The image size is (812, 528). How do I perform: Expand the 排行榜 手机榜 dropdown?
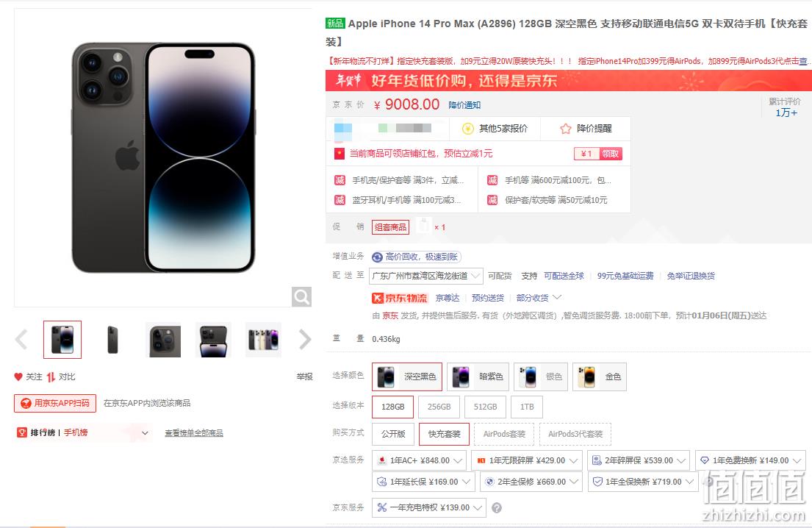pyautogui.click(x=83, y=432)
